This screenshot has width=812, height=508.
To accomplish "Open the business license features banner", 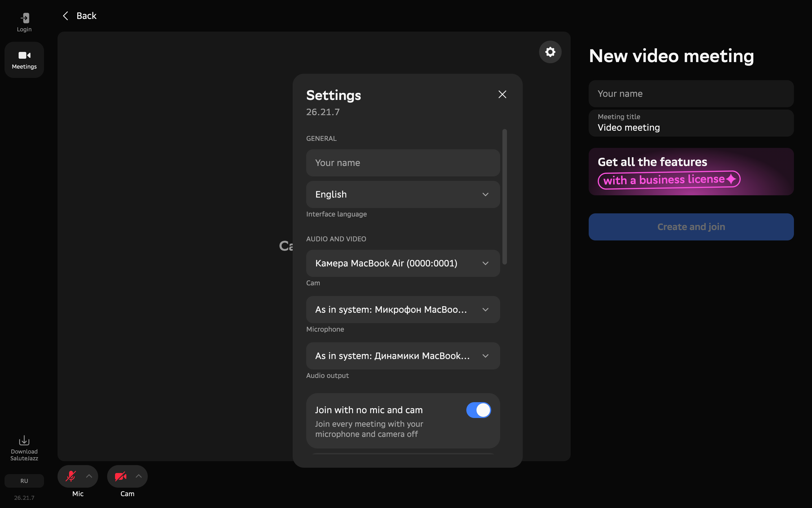I will (691, 172).
